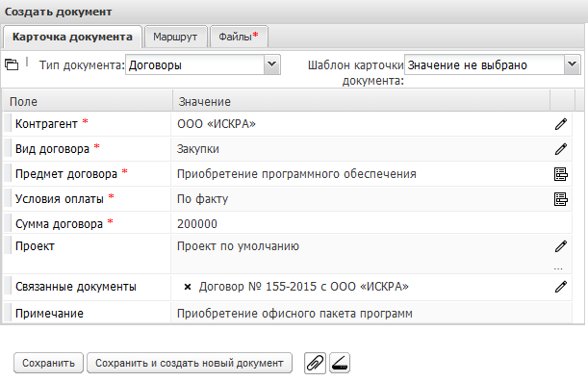Image resolution: width=588 pixels, height=382 pixels.
Task: Select the Связанные документы field label
Action: point(76,287)
